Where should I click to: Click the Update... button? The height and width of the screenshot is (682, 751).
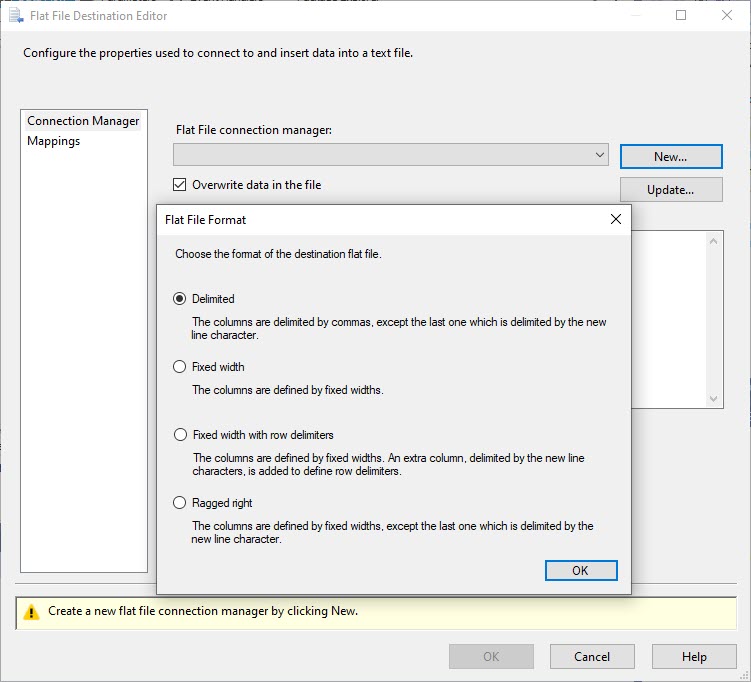670,190
